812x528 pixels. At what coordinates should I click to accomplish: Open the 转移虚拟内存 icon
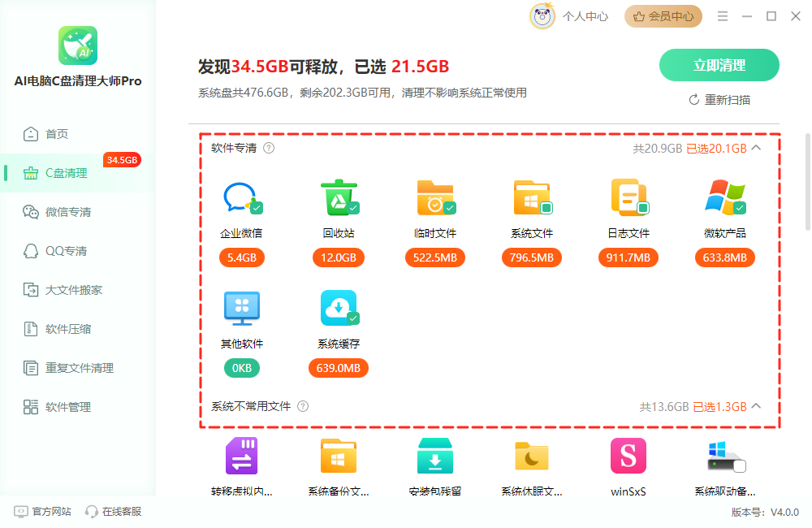tap(242, 456)
